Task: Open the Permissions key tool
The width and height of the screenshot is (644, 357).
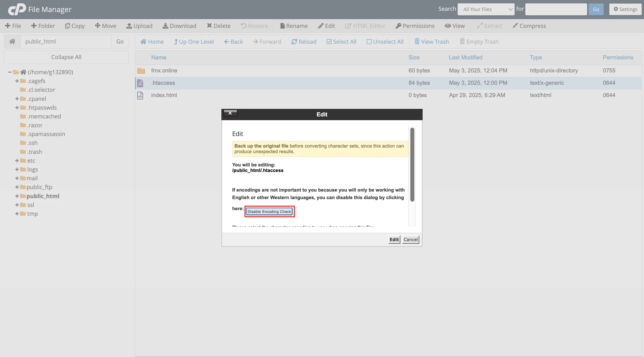Action: point(415,26)
